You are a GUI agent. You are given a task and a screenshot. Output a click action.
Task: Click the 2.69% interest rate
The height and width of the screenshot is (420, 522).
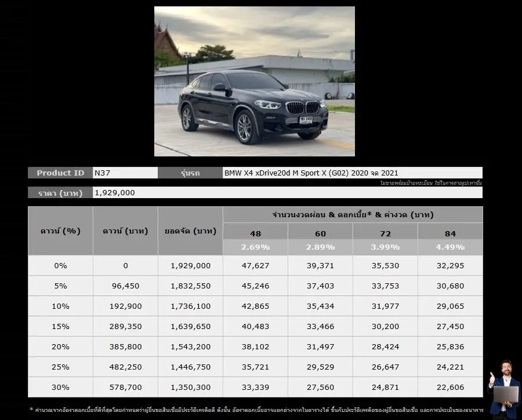pyautogui.click(x=255, y=247)
